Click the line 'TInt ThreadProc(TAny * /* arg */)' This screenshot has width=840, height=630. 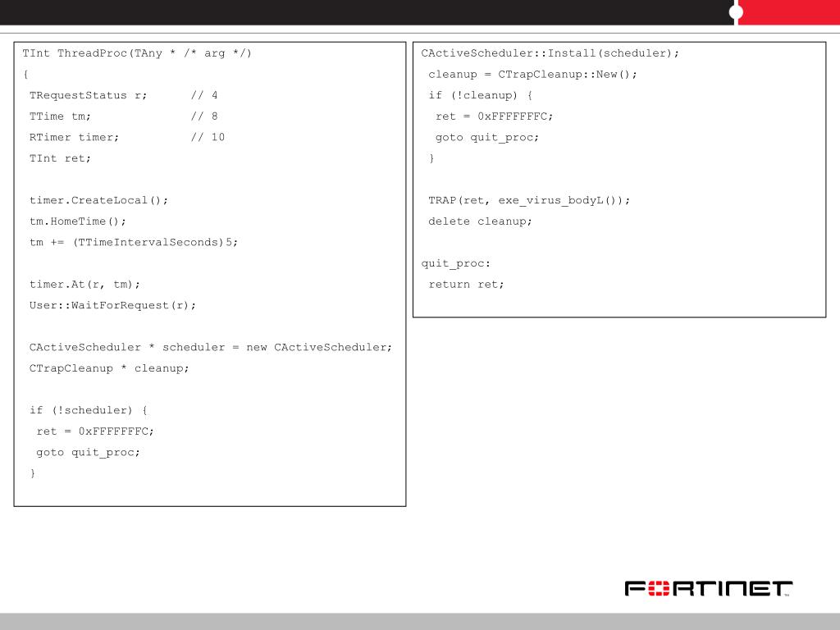[137, 53]
